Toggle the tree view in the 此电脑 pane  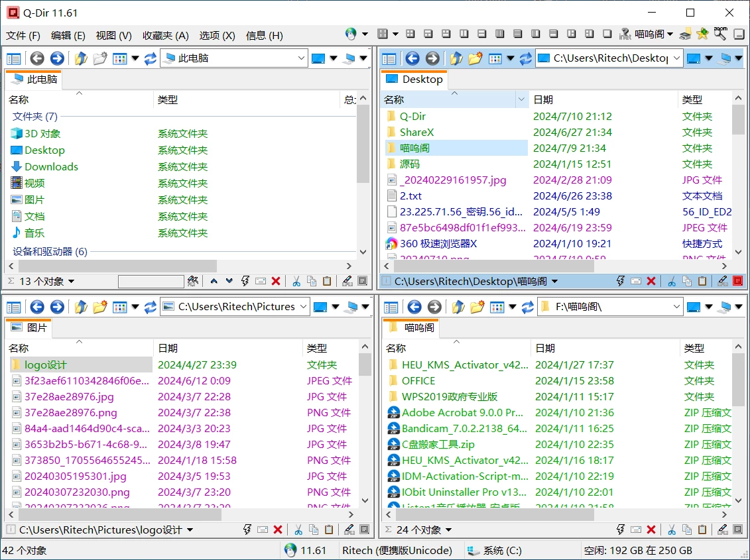[14, 58]
